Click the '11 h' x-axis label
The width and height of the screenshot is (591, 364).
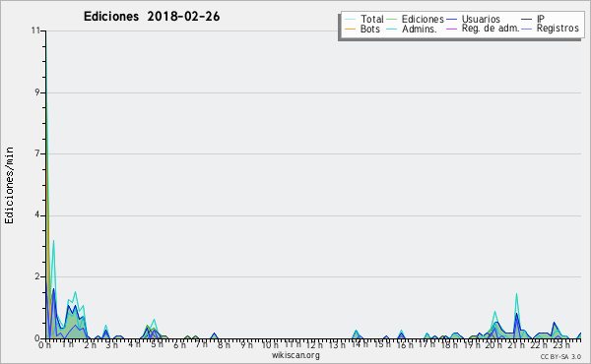coord(293,344)
